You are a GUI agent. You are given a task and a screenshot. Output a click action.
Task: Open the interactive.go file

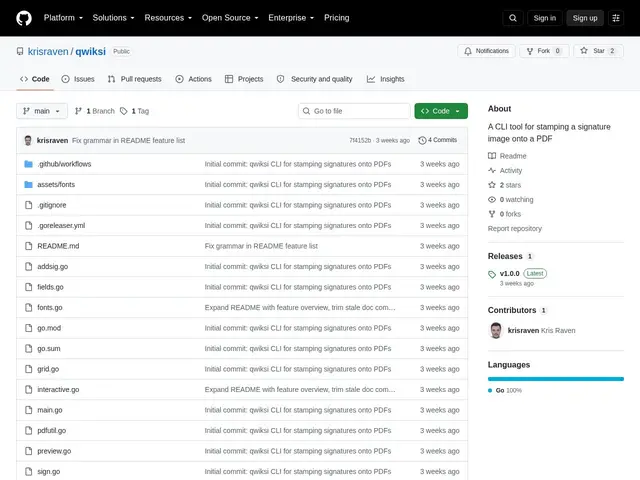[x=58, y=390]
